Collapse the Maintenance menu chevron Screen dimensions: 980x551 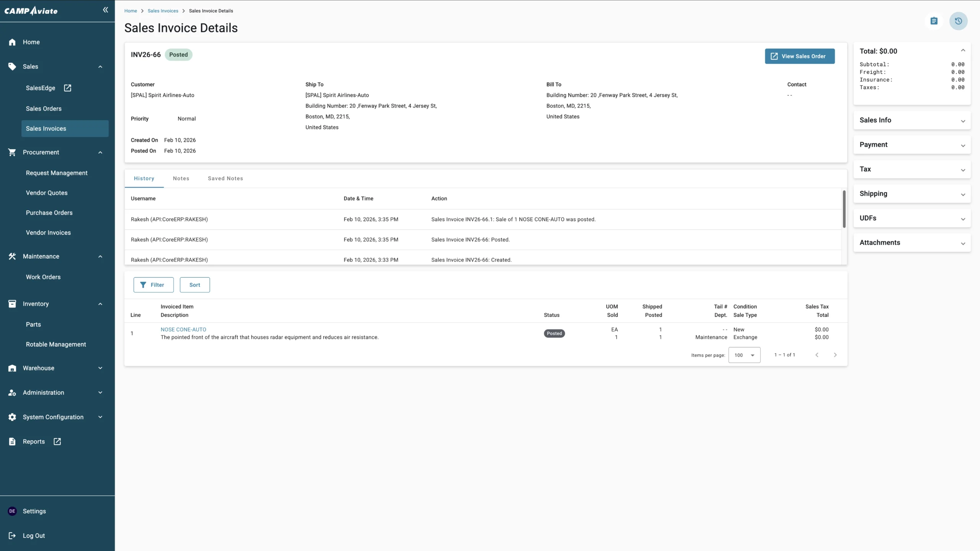pos(100,256)
